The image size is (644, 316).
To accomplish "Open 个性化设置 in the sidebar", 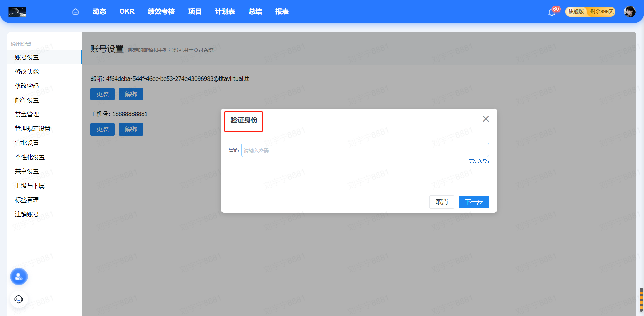I will pyautogui.click(x=30, y=157).
